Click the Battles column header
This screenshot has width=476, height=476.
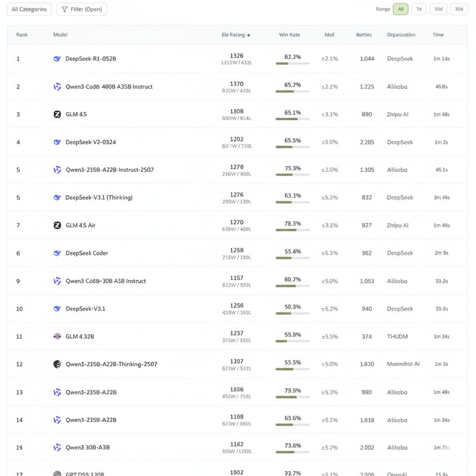tap(364, 34)
